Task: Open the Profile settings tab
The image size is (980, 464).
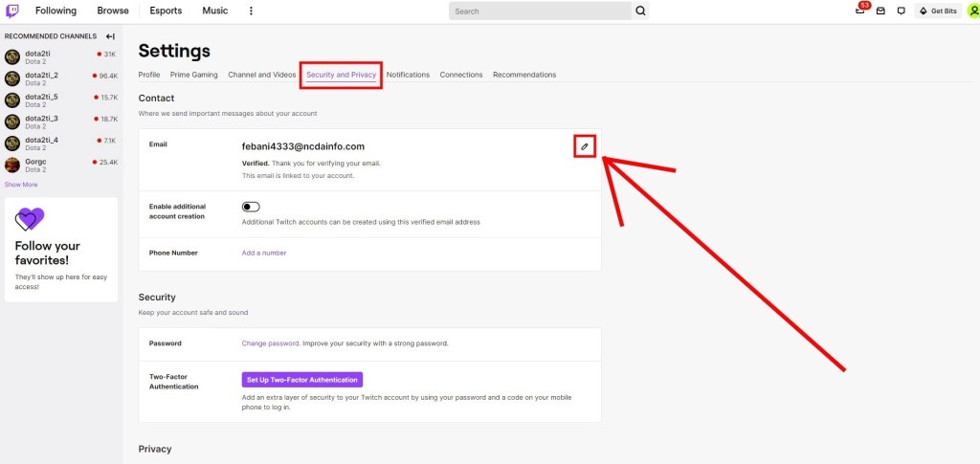Action: click(x=149, y=75)
